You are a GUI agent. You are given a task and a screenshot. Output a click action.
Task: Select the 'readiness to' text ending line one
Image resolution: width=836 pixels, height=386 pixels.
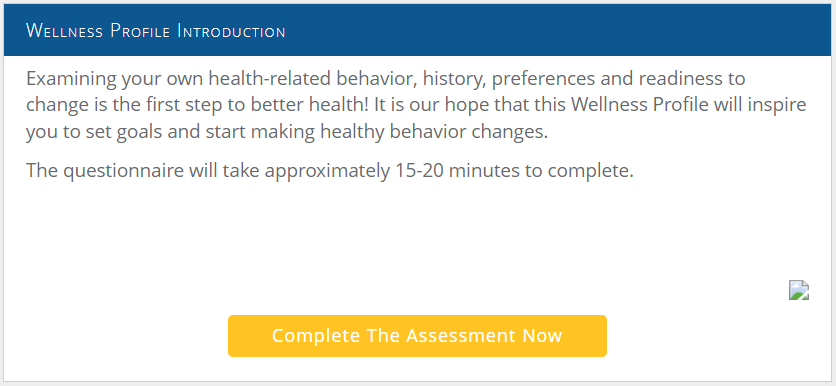pos(692,79)
